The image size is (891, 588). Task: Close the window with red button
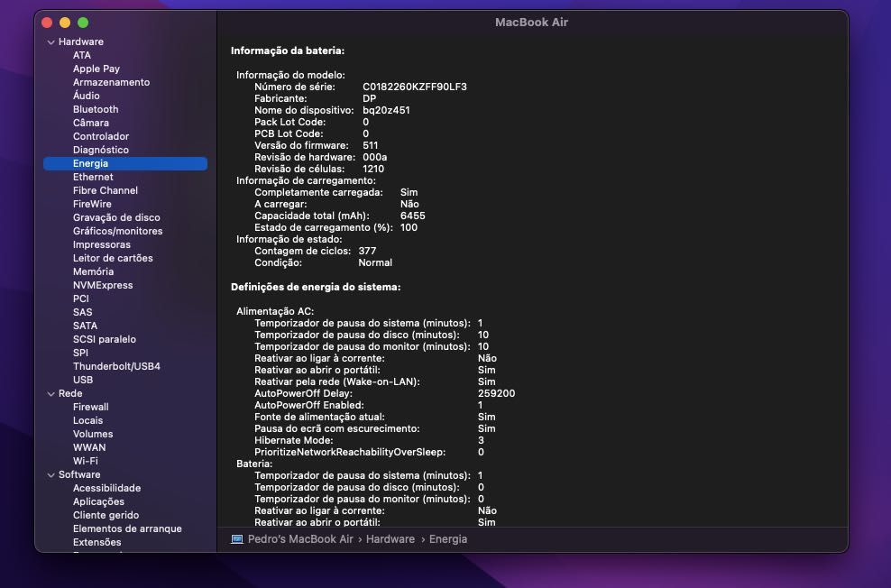(x=47, y=23)
